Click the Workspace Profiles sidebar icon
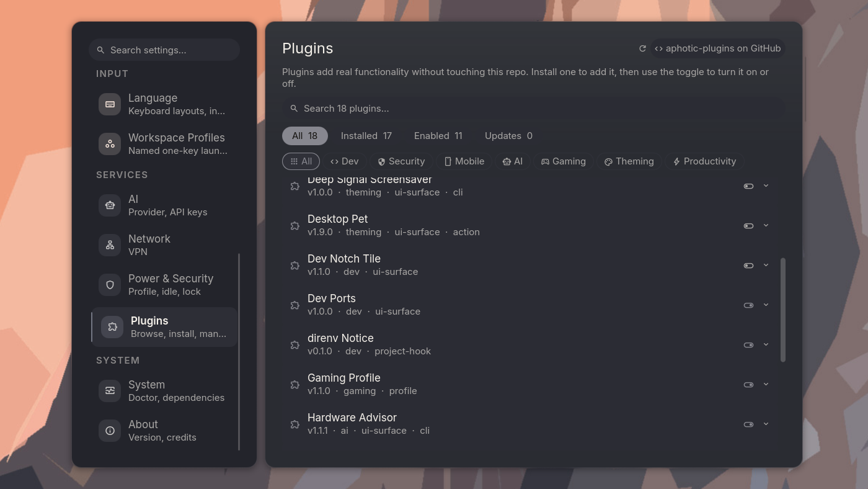The height and width of the screenshot is (489, 868). [x=110, y=144]
